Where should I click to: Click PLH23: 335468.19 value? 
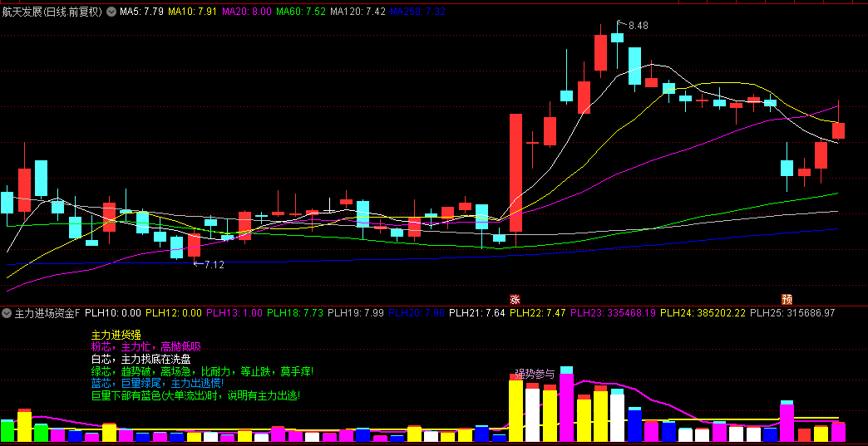(613, 313)
